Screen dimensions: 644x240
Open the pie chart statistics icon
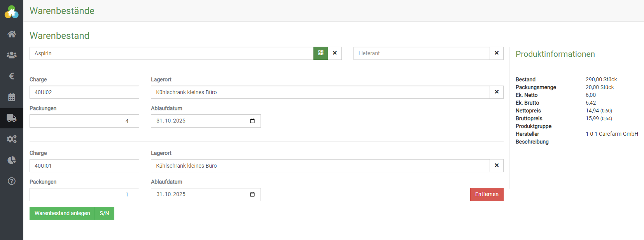12,160
